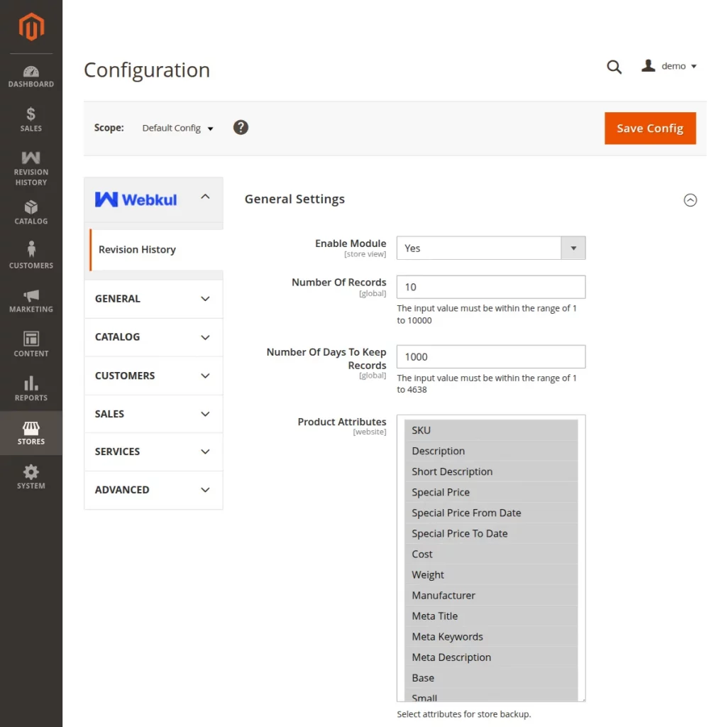Click the scope help question mark icon
This screenshot has width=728, height=727.
tap(241, 127)
